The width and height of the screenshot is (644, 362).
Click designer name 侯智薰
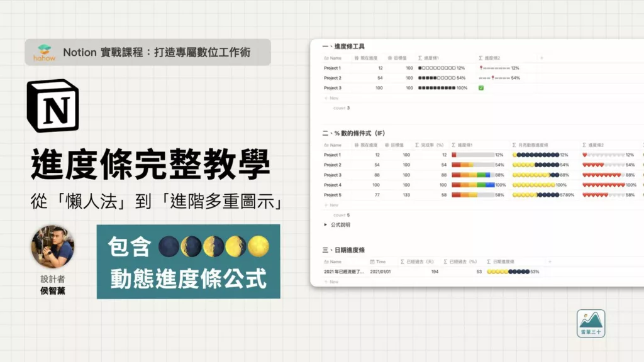53,291
